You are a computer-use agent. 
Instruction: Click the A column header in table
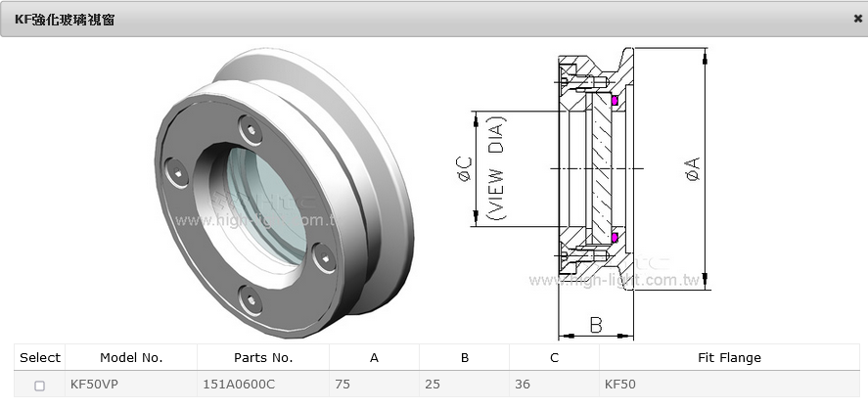tap(374, 357)
